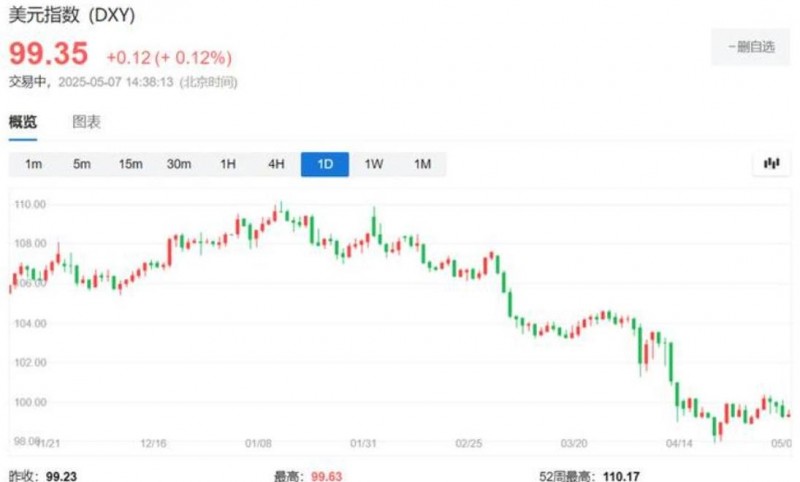Choose the 5m interval
Viewport: 800px width, 482px height.
(82, 164)
